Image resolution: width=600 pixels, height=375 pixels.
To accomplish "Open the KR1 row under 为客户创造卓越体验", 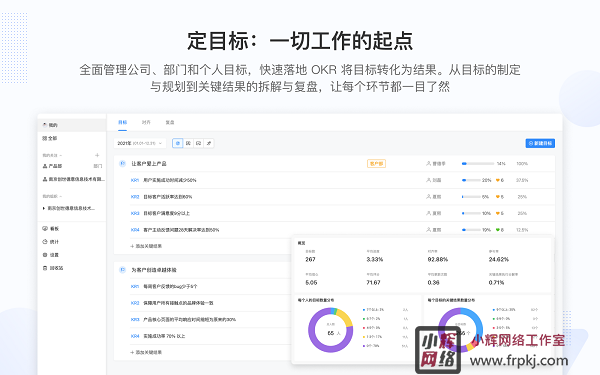I will [x=210, y=287].
